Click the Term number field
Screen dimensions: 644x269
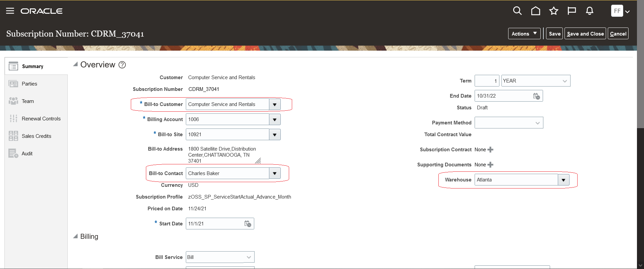tap(487, 81)
